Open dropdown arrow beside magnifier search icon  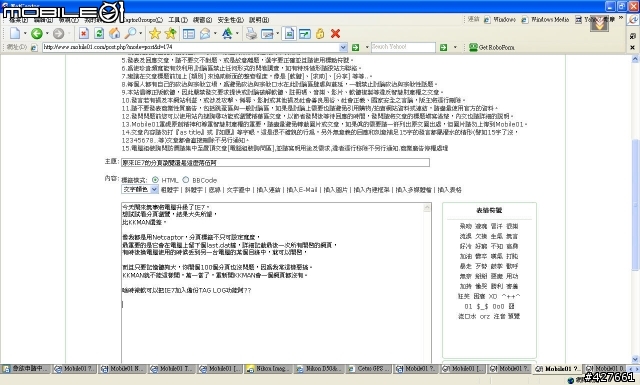click(x=141, y=33)
